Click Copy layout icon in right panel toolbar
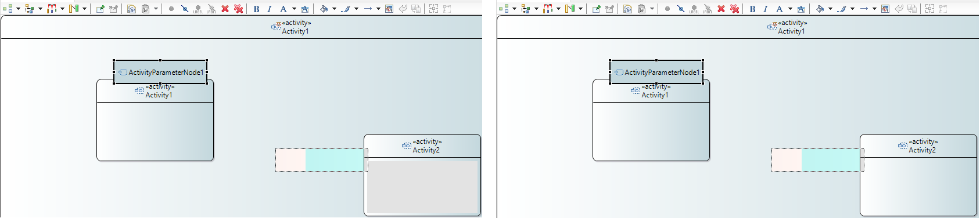Image resolution: width=980 pixels, height=218 pixels. click(x=627, y=9)
